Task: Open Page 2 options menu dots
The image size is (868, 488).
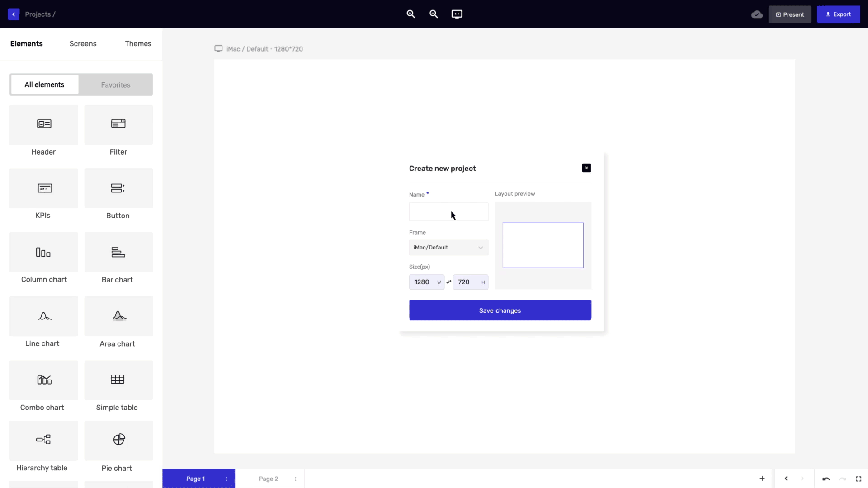Action: point(296,479)
